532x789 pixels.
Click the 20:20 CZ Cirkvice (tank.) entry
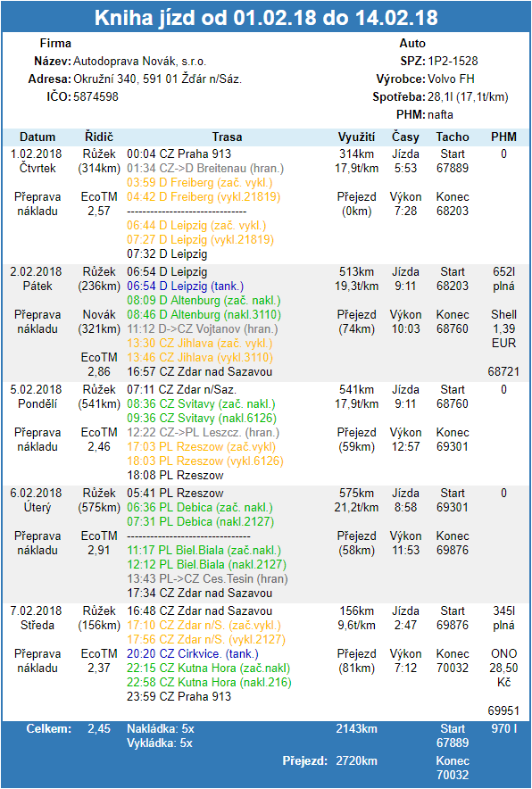click(x=193, y=654)
